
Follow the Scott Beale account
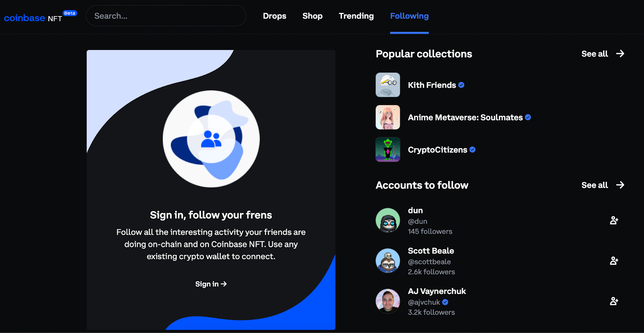[x=614, y=261]
